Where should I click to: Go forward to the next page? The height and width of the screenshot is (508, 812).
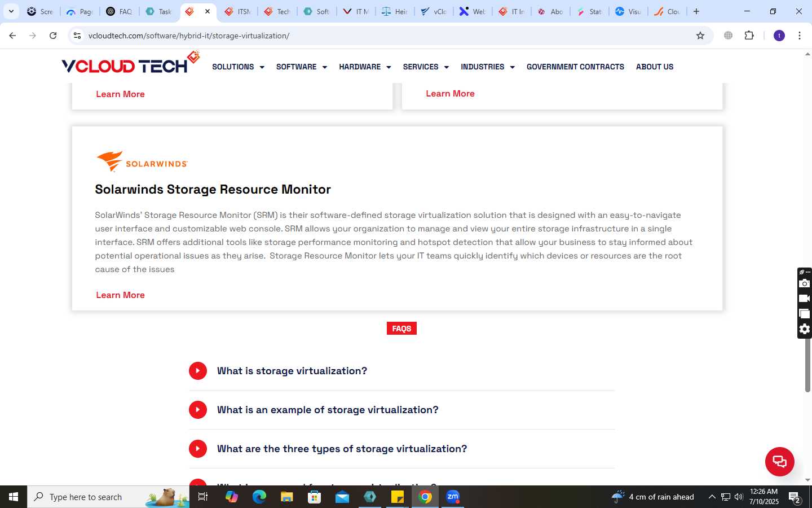33,36
